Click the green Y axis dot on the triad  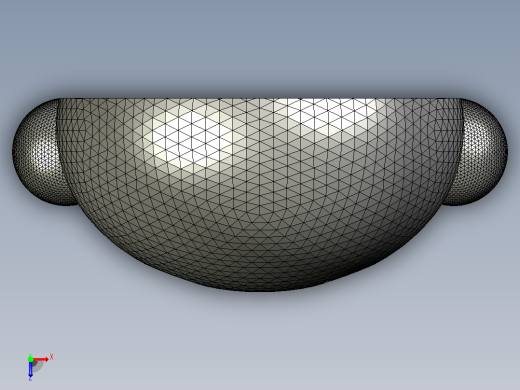pos(30,359)
